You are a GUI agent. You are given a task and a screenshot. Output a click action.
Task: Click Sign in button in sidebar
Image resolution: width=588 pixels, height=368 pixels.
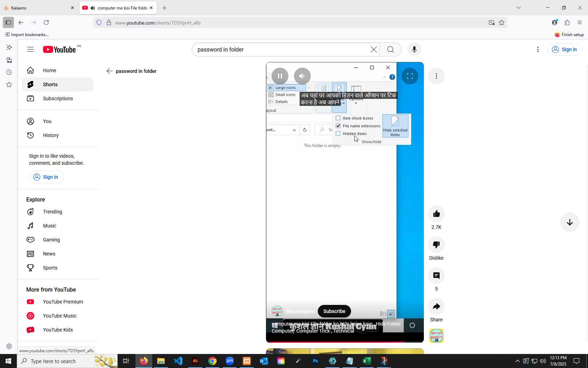[46, 177]
